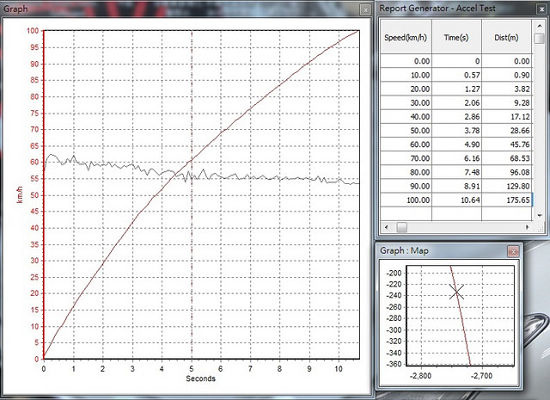Select the Speed(km/h) column header
This screenshot has height=400, width=550.
pos(406,37)
